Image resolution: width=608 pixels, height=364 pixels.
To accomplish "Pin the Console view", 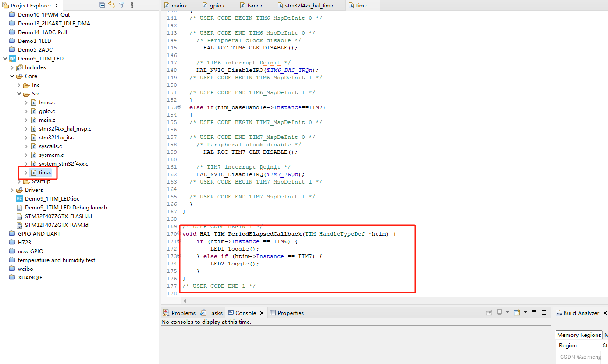I will [488, 312].
